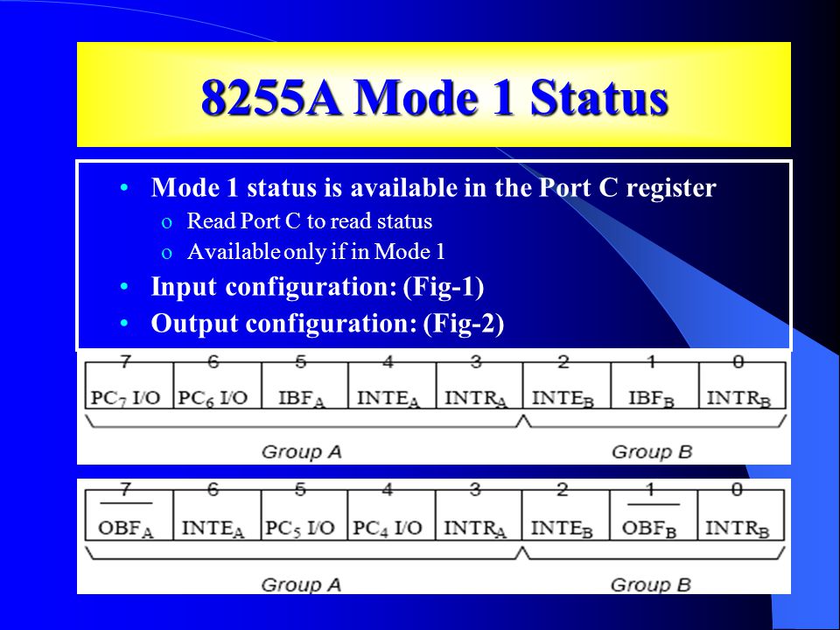Screen dimensions: 840x630
Task: Click the sub-bullet "Available only if in Mode 1"
Action: [316, 252]
